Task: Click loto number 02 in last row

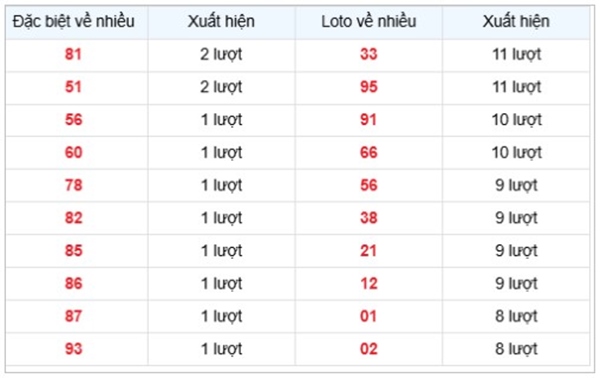Action: click(x=368, y=349)
